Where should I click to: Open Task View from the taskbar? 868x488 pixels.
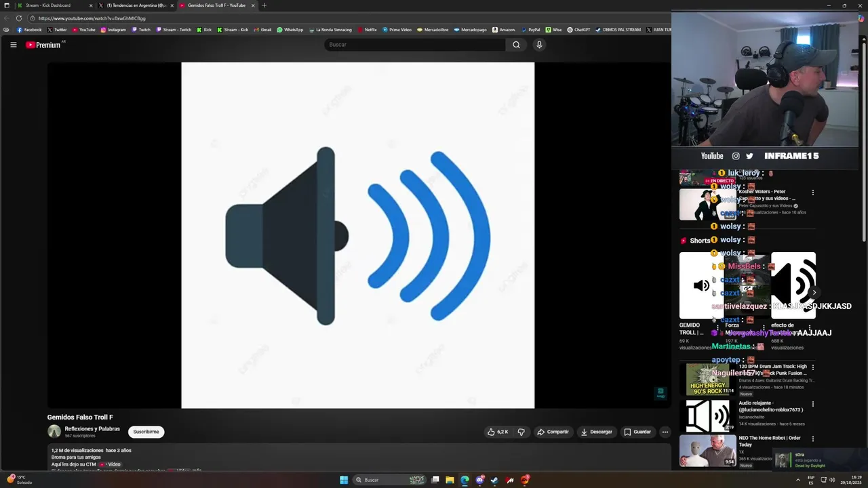click(x=434, y=480)
